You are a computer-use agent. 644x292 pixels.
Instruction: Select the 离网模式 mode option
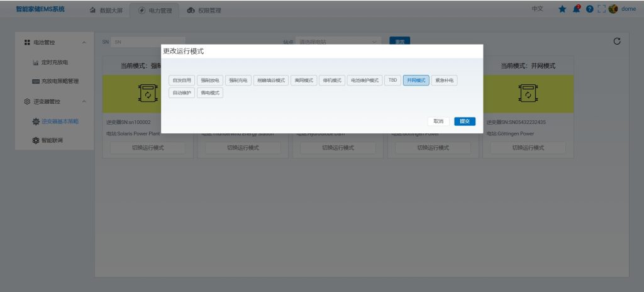[304, 81]
